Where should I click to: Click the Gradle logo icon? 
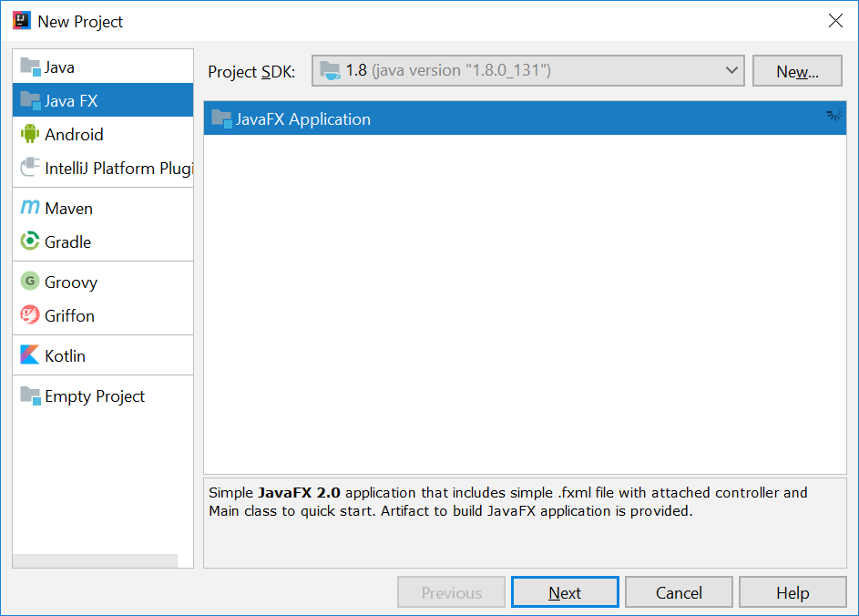(x=30, y=241)
